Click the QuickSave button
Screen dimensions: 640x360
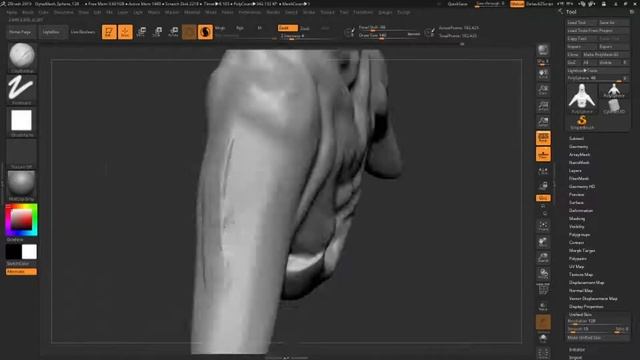pos(458,4)
